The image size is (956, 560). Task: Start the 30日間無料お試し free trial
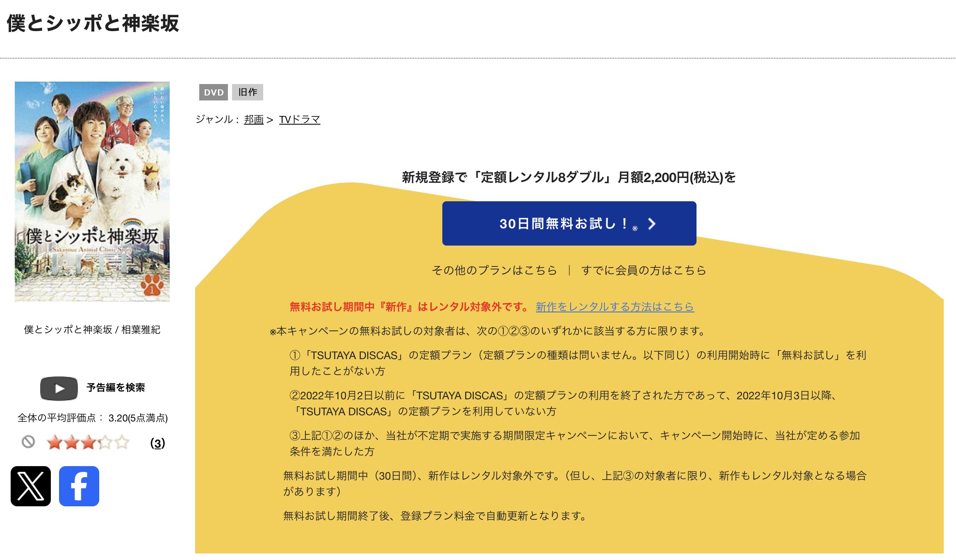tap(569, 223)
